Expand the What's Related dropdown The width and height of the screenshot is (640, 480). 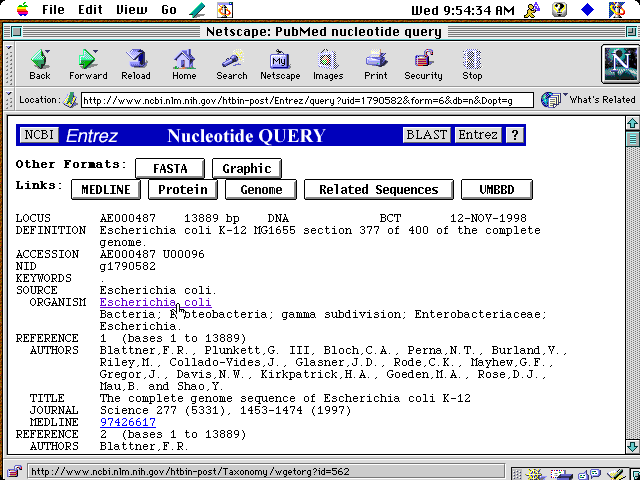589,100
